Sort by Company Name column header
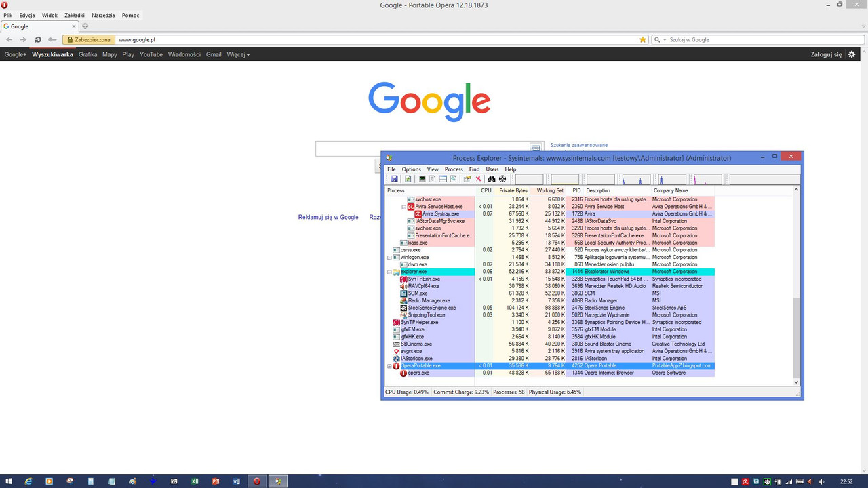 click(682, 190)
